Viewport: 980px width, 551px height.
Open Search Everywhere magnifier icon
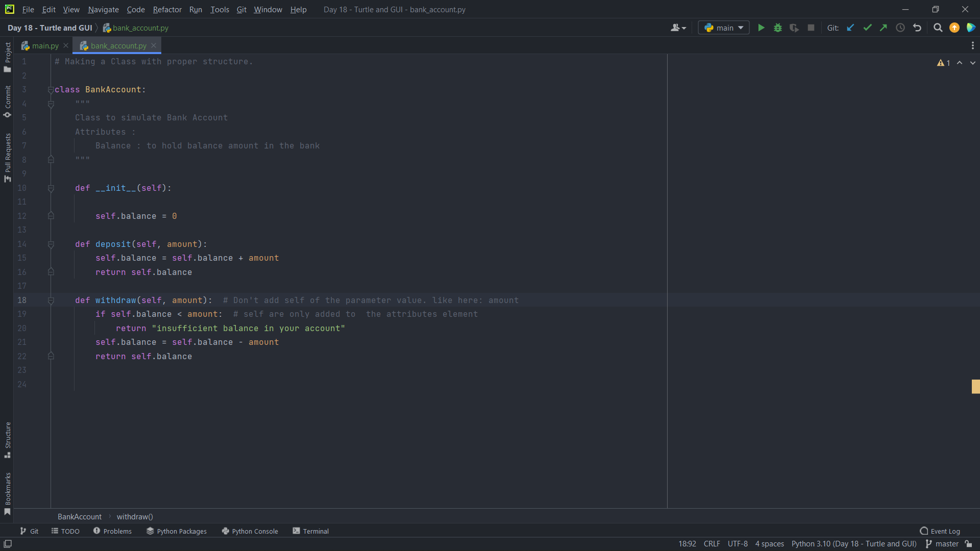938,28
